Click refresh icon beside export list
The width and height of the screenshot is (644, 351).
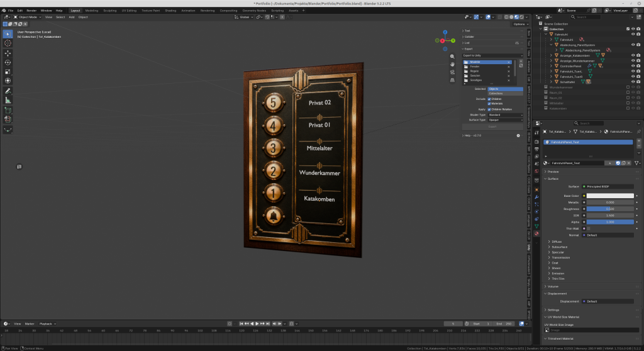coord(521,66)
